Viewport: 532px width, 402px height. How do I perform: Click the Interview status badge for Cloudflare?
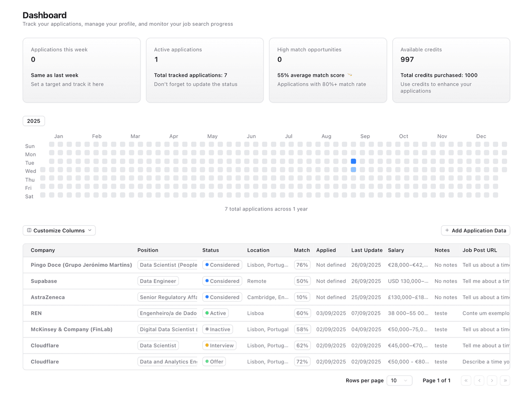pos(219,345)
